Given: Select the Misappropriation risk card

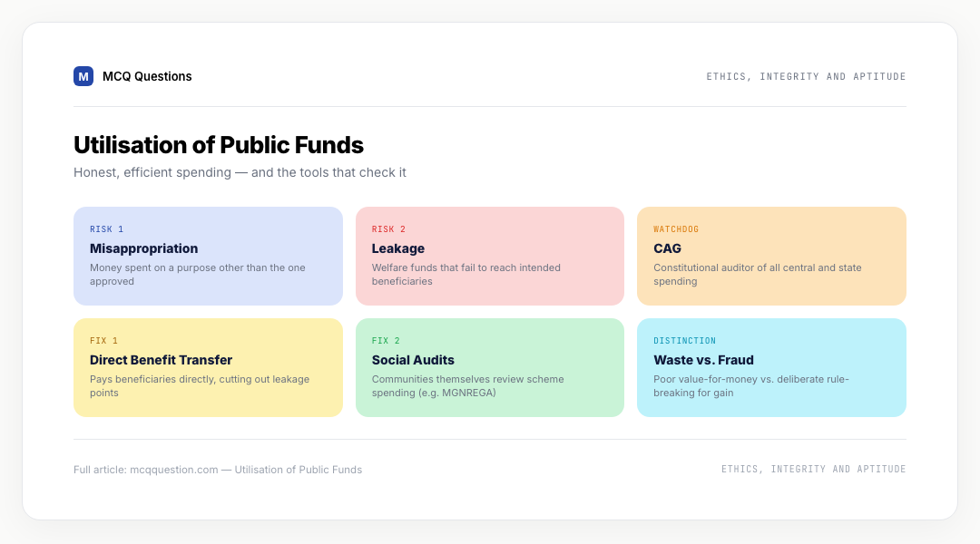Looking at the screenshot, I should (208, 256).
